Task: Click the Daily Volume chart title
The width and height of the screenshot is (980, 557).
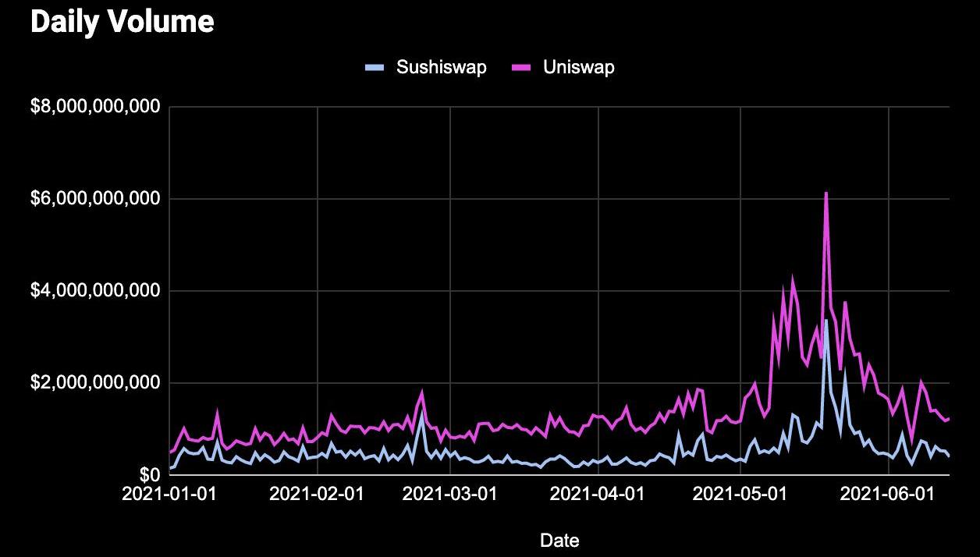Action: (122, 22)
